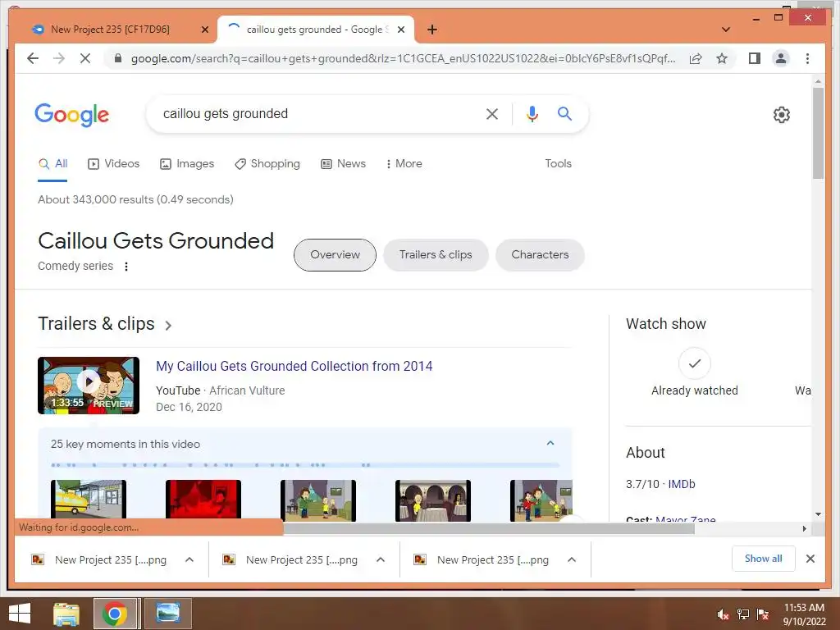Open My Caillou Gets Grounded Collection link
Screen dimensions: 840x630
click(x=294, y=367)
